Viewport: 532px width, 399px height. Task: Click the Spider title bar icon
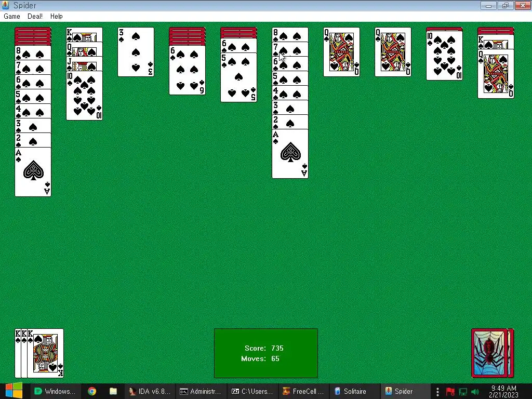[x=5, y=5]
